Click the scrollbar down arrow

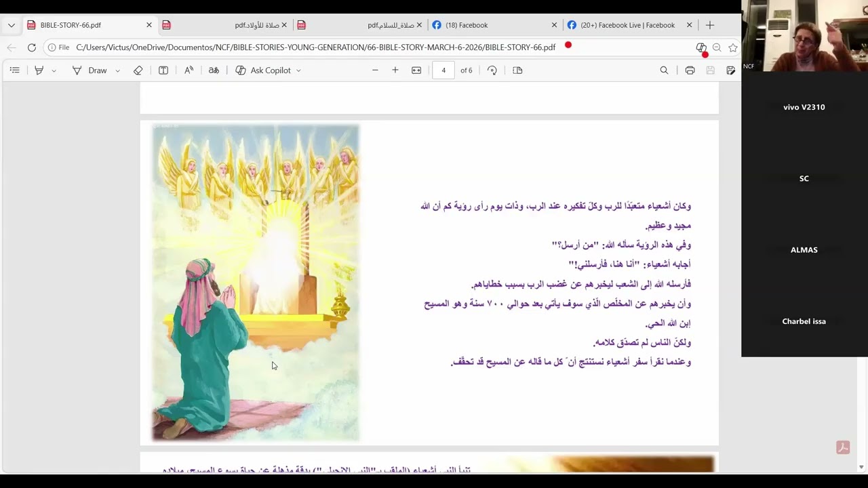pyautogui.click(x=862, y=467)
